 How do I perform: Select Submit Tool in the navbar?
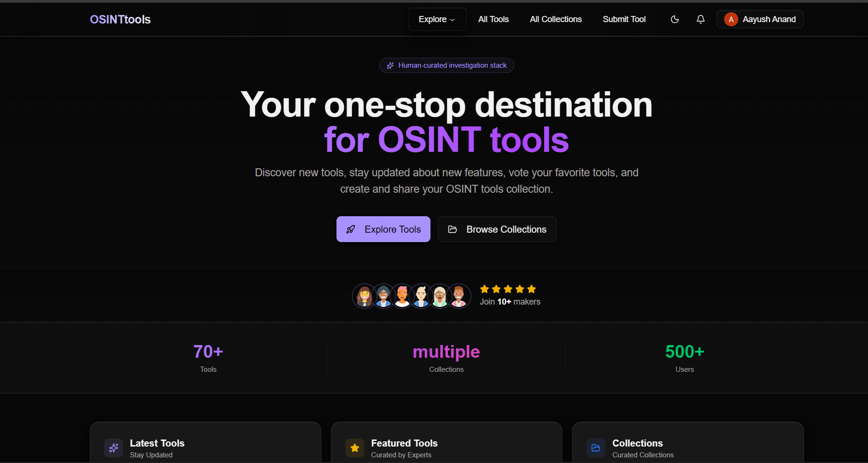[624, 19]
